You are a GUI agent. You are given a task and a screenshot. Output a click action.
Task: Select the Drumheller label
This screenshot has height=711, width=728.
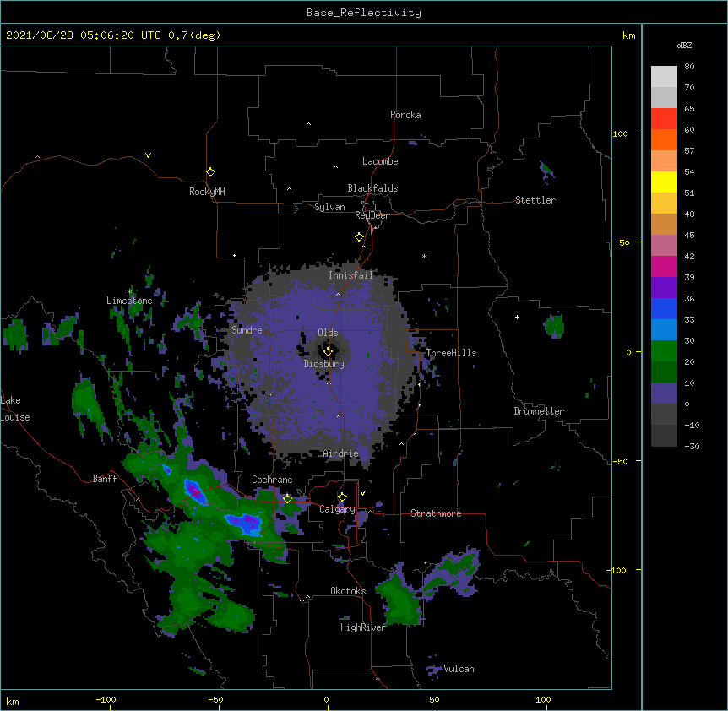539,411
